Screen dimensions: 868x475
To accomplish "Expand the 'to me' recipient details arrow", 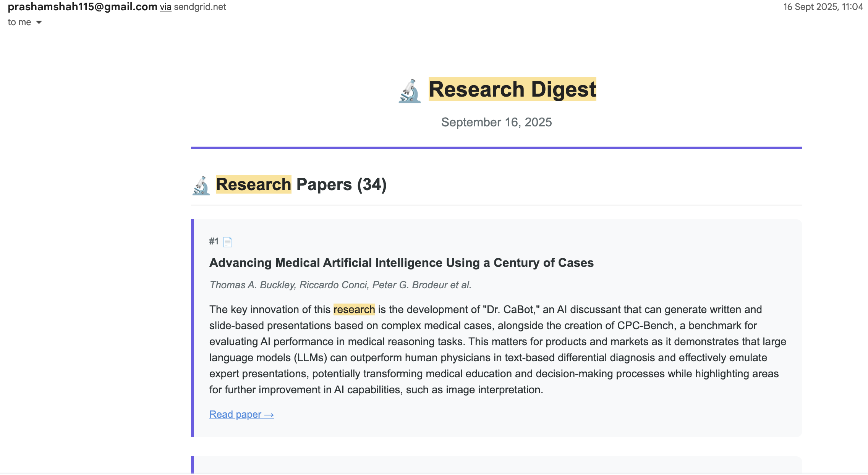I will (39, 23).
